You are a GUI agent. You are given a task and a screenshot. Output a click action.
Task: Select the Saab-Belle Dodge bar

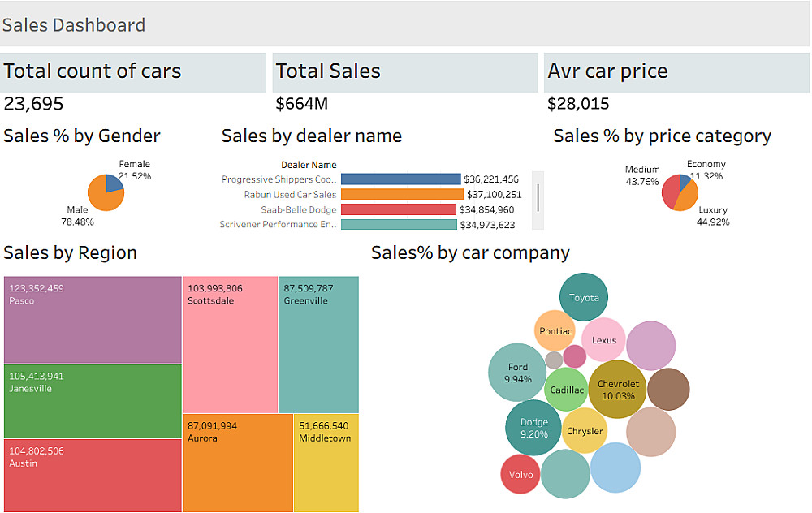398,209
